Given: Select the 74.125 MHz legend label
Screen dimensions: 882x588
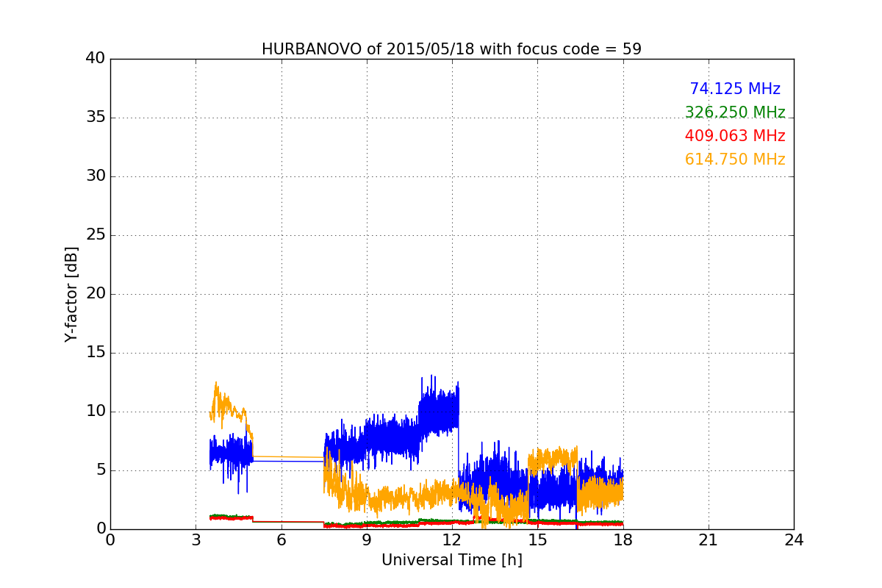Looking at the screenshot, I should pyautogui.click(x=735, y=89).
